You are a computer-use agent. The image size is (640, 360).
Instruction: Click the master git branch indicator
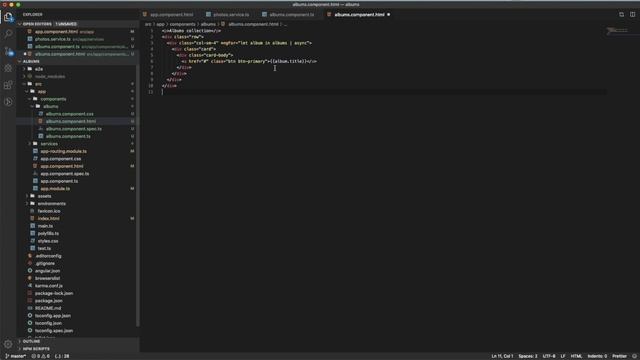pos(16,356)
